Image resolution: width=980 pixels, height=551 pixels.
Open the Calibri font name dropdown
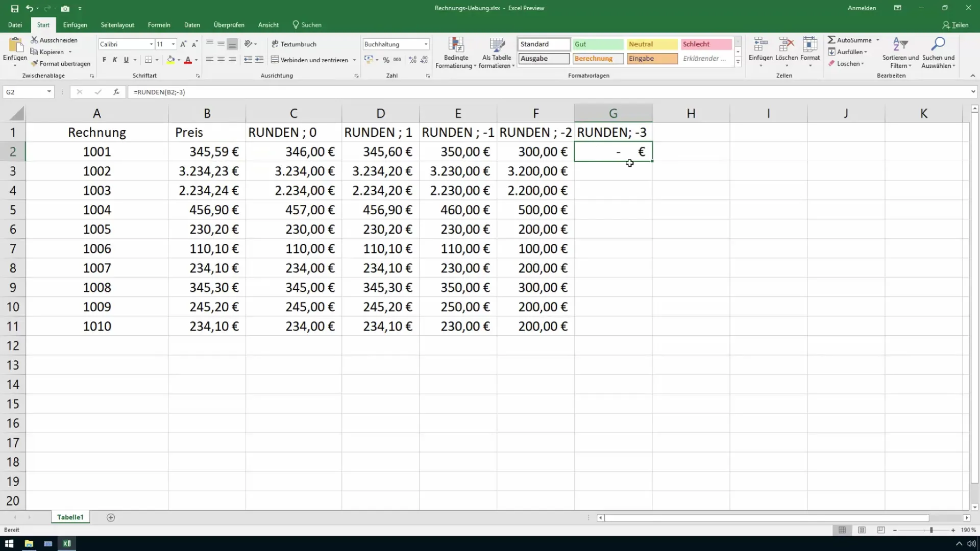151,44
